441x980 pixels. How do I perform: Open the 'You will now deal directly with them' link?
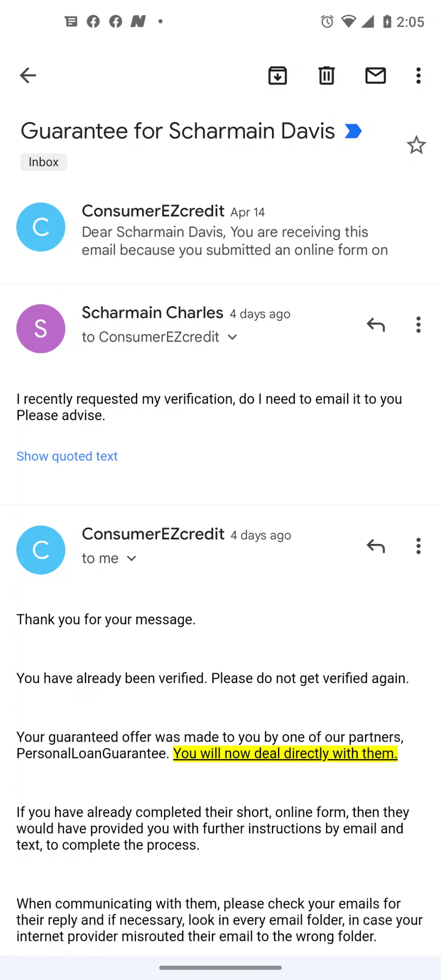click(285, 753)
